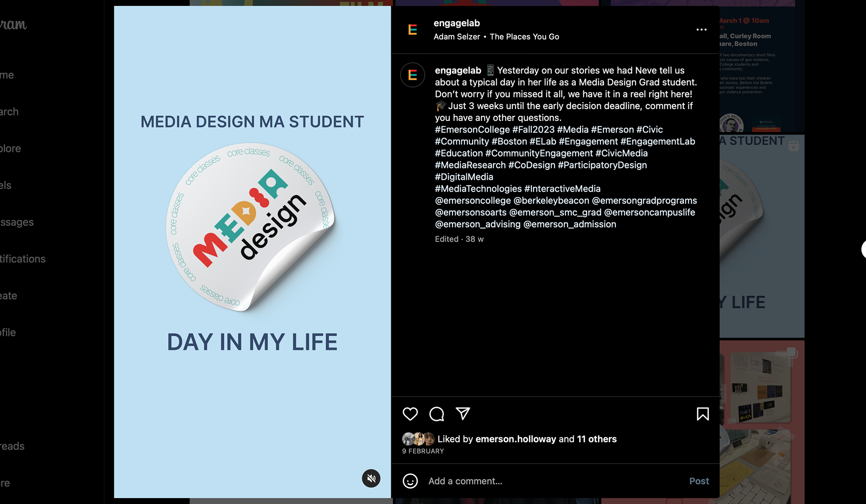Open the #CommunityEngagement hashtag
The width and height of the screenshot is (866, 504).
pos(539,153)
